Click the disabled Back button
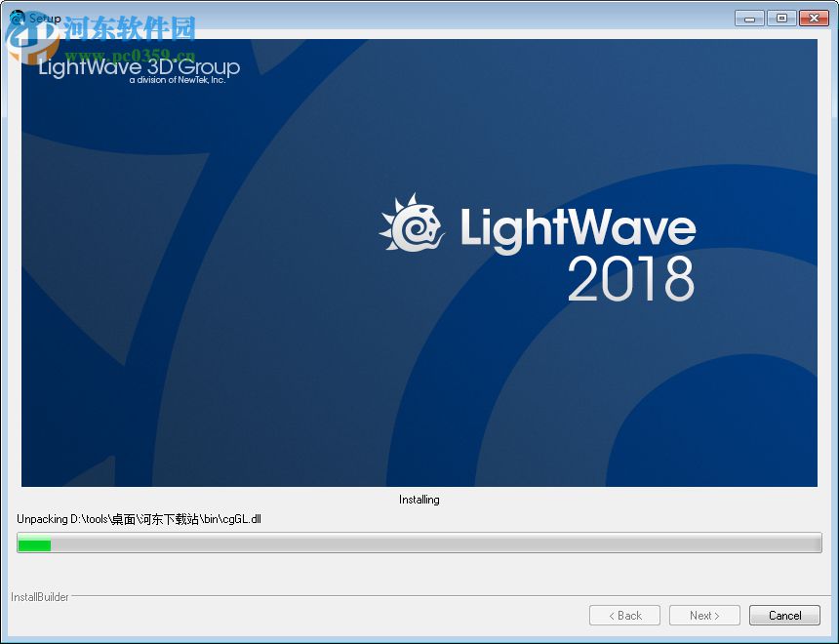Image resolution: width=839 pixels, height=644 pixels. [624, 615]
